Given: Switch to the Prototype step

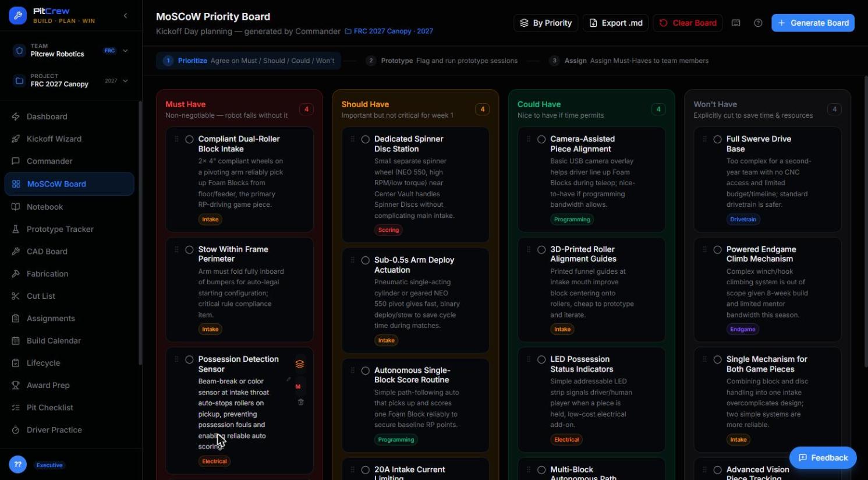Looking at the screenshot, I should (x=442, y=61).
